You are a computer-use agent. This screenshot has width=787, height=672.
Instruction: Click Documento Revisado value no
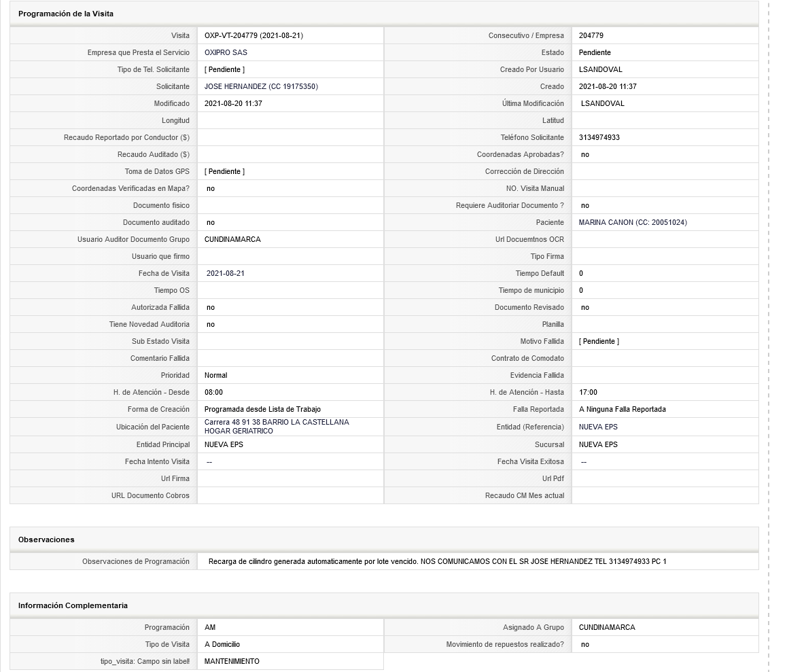click(584, 308)
